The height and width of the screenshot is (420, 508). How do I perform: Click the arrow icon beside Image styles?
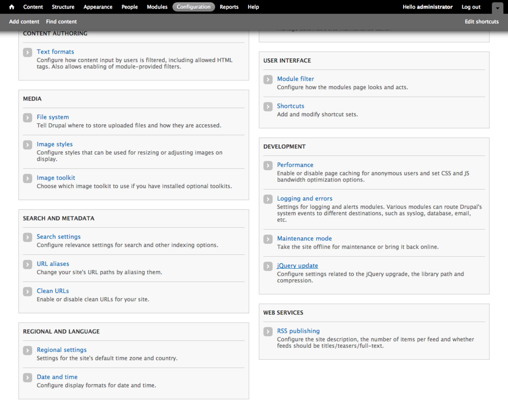pos(28,145)
